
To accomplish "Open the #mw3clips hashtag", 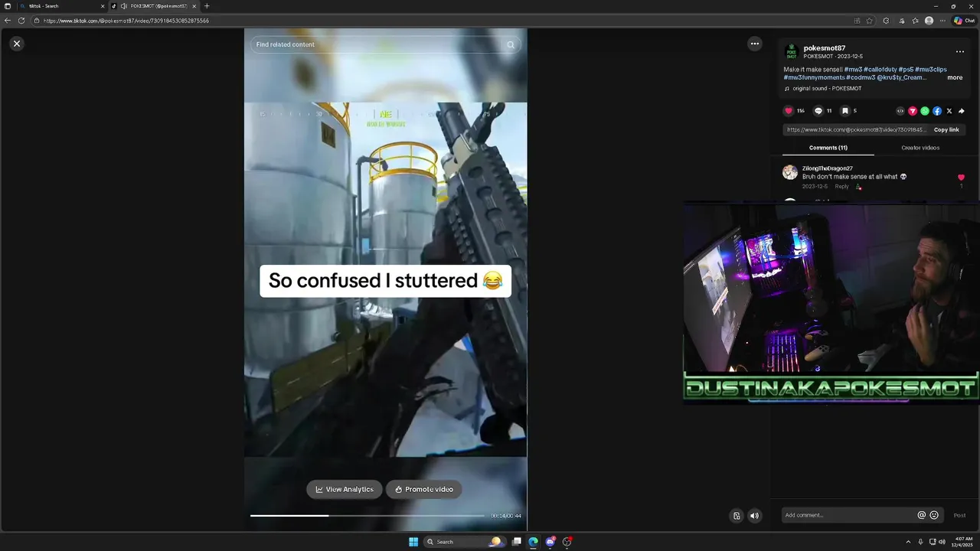I will point(931,70).
